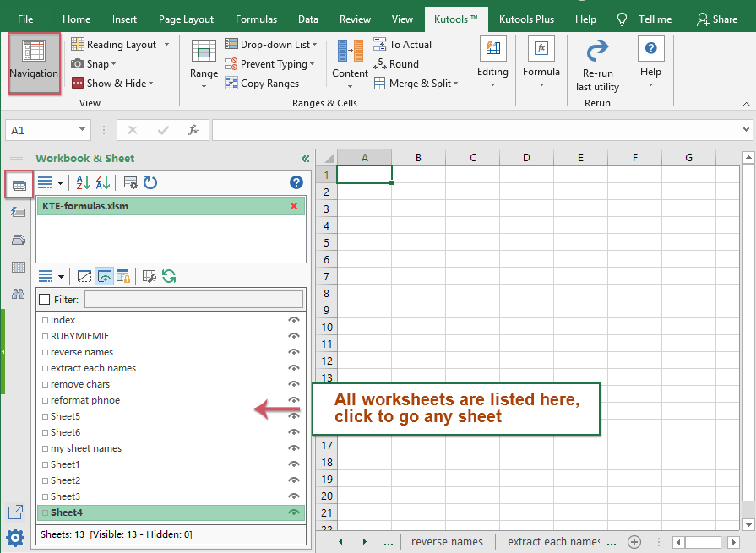The image size is (756, 553).
Task: Open the Find and Replace binoculars pane
Action: click(x=18, y=294)
